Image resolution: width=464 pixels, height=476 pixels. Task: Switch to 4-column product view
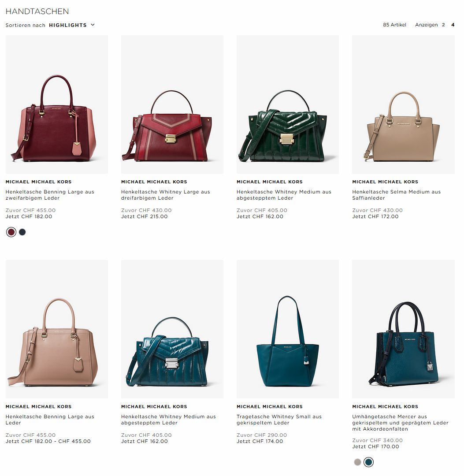click(x=453, y=25)
